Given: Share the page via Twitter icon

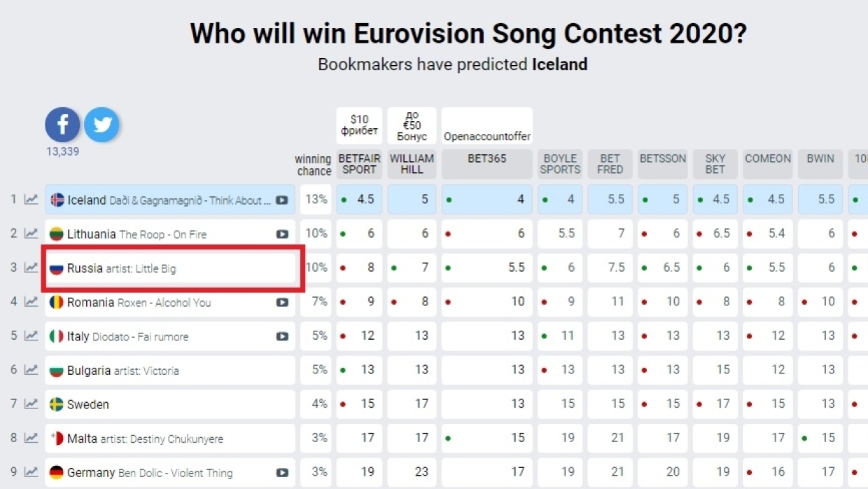Looking at the screenshot, I should pos(101,125).
